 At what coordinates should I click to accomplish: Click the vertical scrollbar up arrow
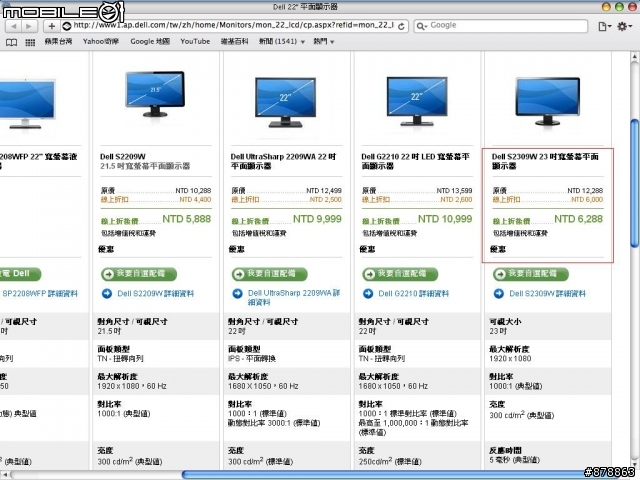pos(634,57)
